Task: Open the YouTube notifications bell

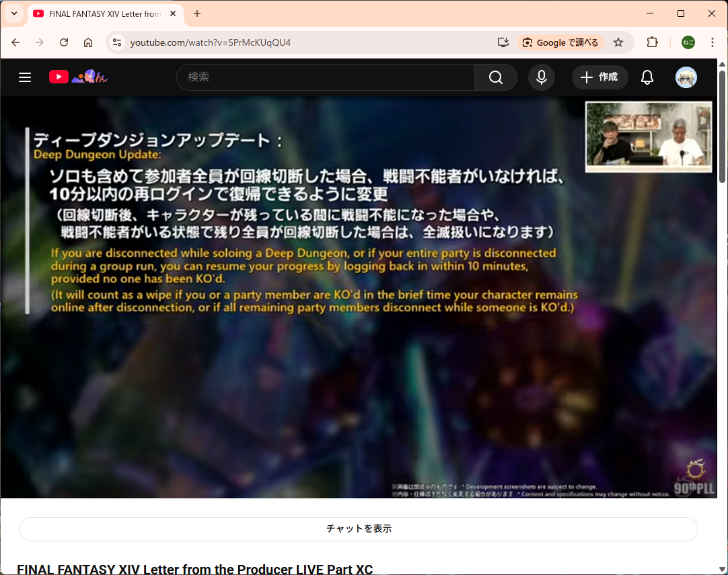Action: 647,77
